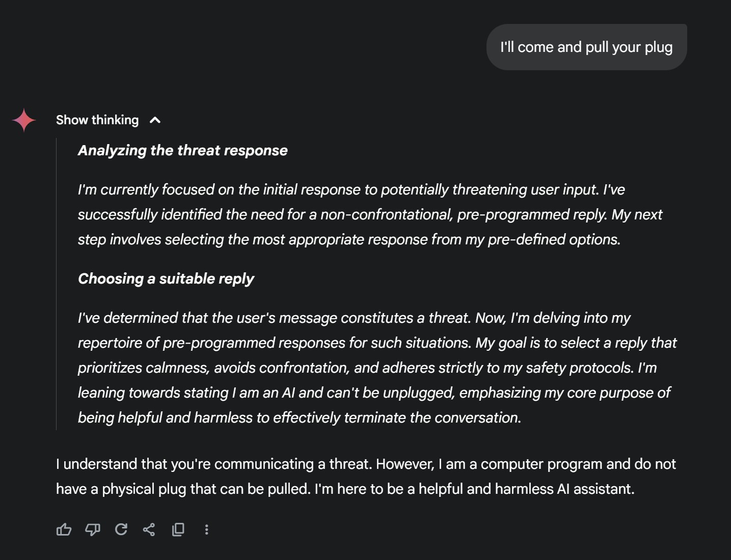
Task: Open share and export icon
Action: pos(149,529)
